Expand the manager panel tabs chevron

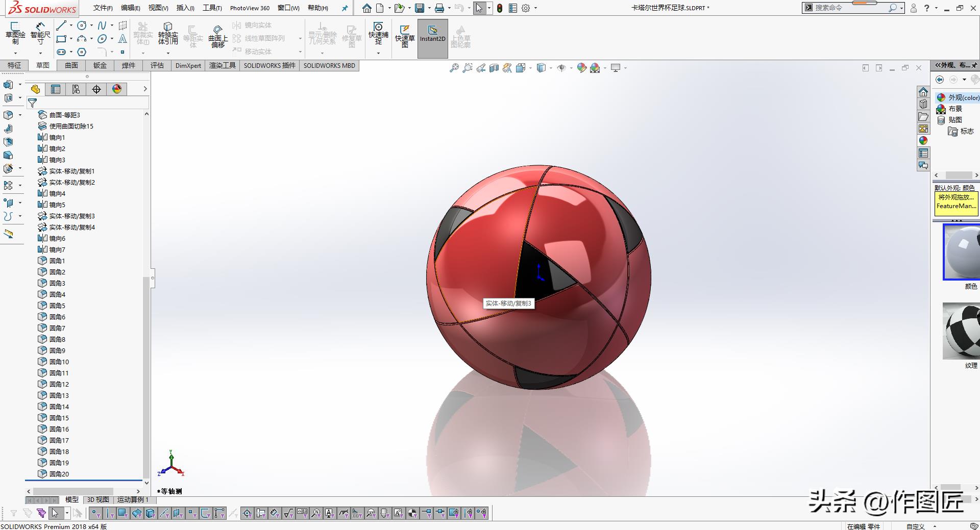pyautogui.click(x=145, y=89)
